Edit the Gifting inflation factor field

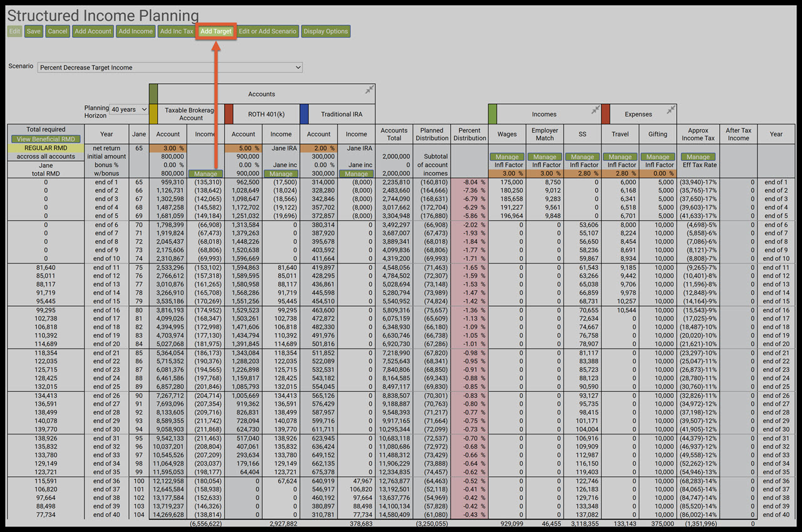pos(657,173)
